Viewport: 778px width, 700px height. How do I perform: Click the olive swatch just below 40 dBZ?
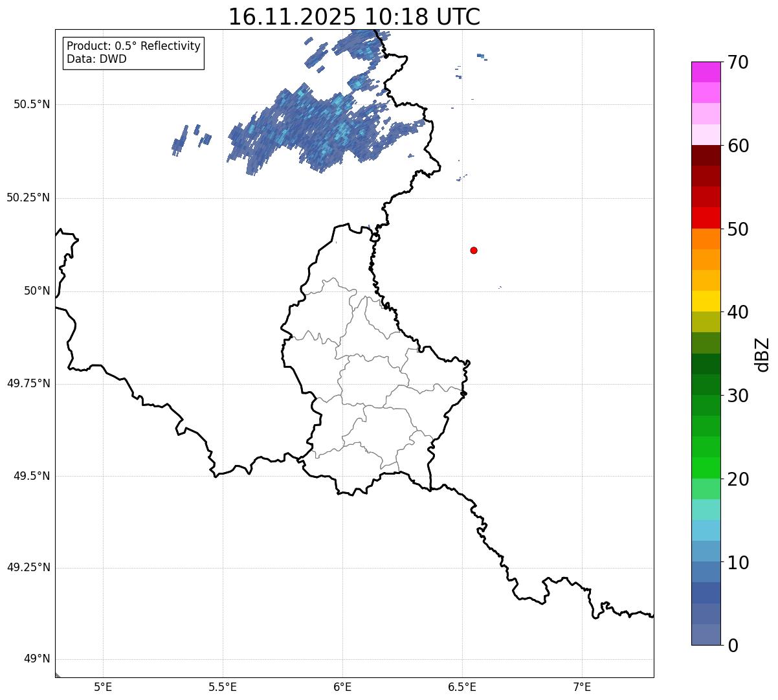pos(706,322)
